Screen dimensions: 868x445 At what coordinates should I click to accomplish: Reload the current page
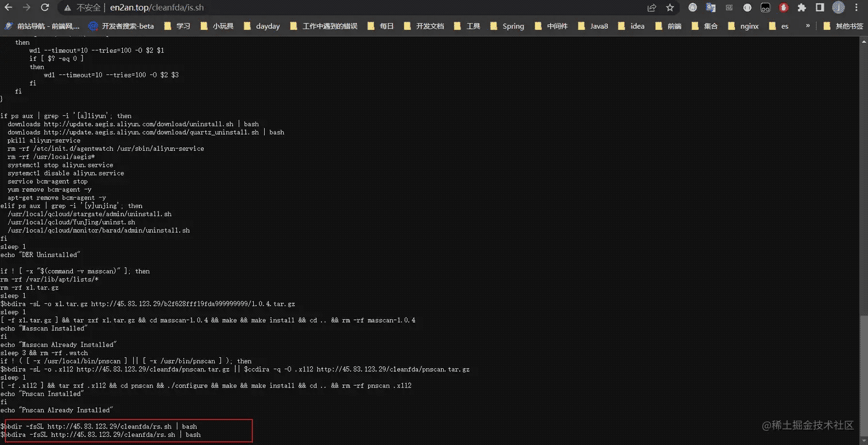click(45, 8)
